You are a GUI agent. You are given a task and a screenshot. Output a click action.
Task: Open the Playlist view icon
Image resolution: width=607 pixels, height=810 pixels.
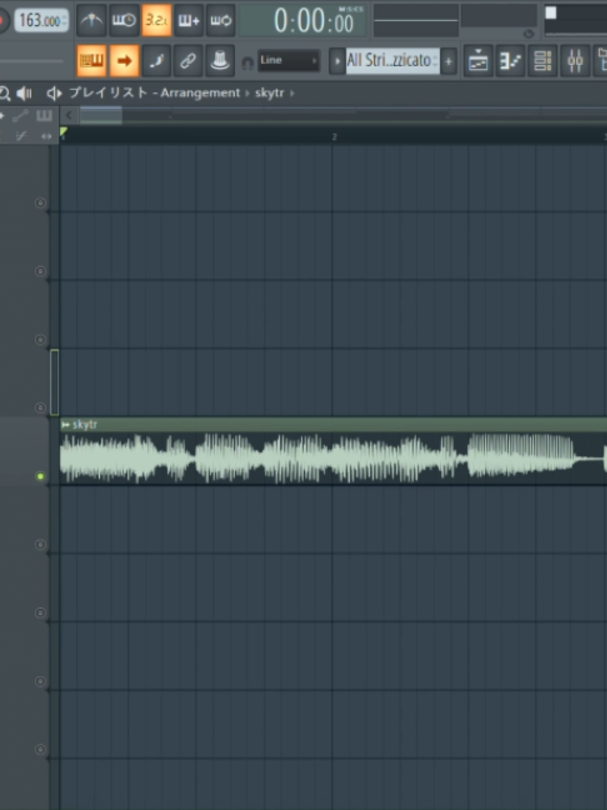478,61
